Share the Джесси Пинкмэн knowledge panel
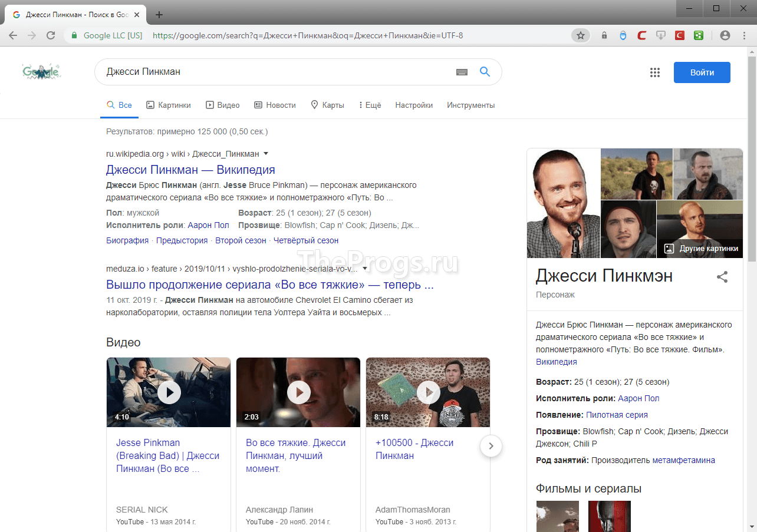The image size is (757, 532). [722, 277]
